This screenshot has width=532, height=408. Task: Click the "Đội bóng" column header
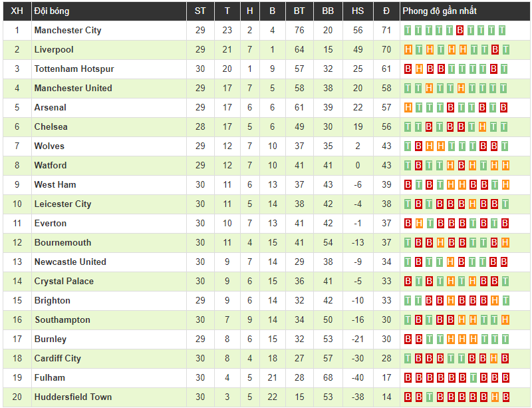52,11
